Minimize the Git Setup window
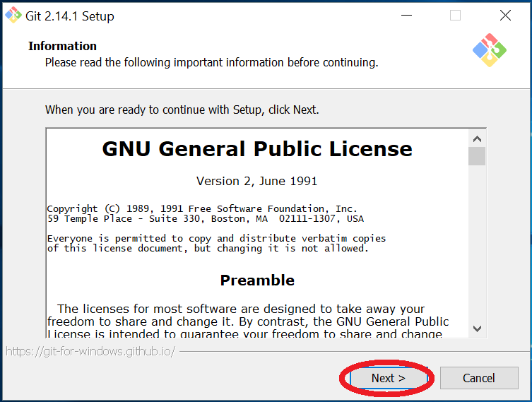Screen dimensions: 532x402 pos(406,16)
